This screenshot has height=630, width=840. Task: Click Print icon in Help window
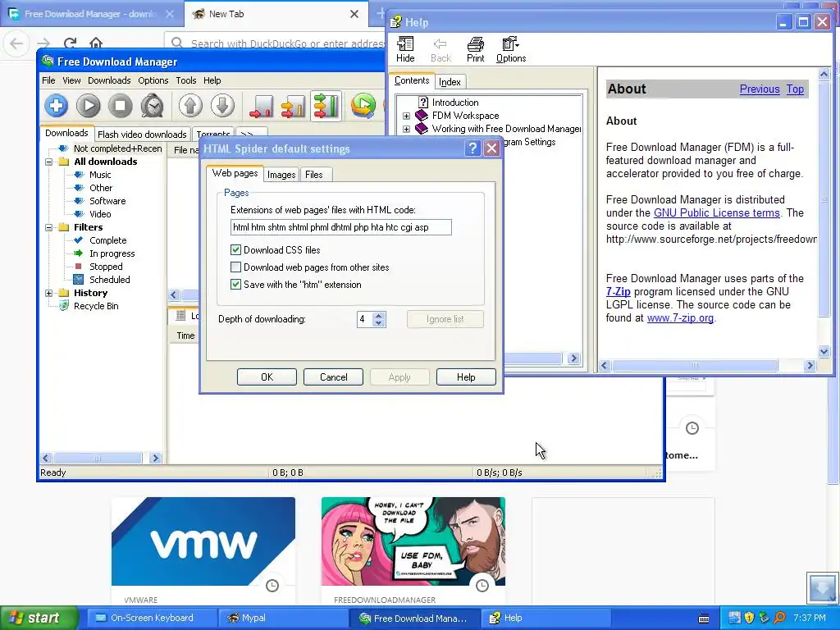[x=475, y=50]
